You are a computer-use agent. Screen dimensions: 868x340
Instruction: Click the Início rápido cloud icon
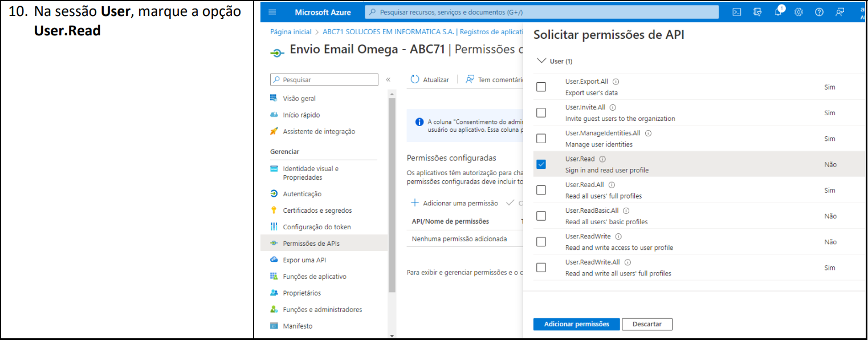click(274, 115)
